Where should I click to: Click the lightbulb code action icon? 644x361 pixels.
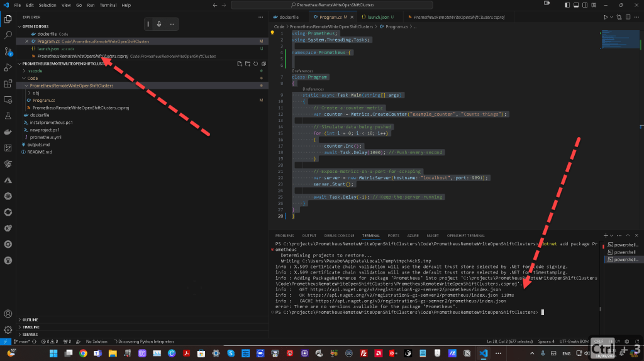272,33
